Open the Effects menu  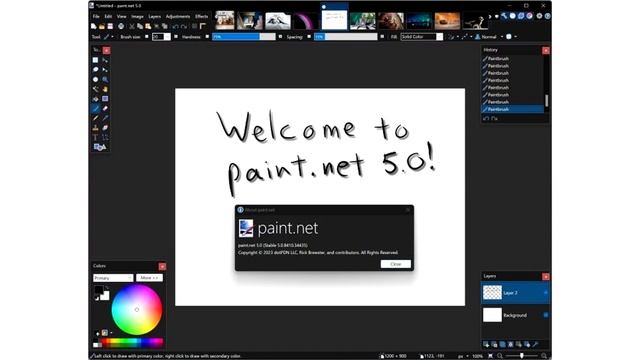[202, 17]
